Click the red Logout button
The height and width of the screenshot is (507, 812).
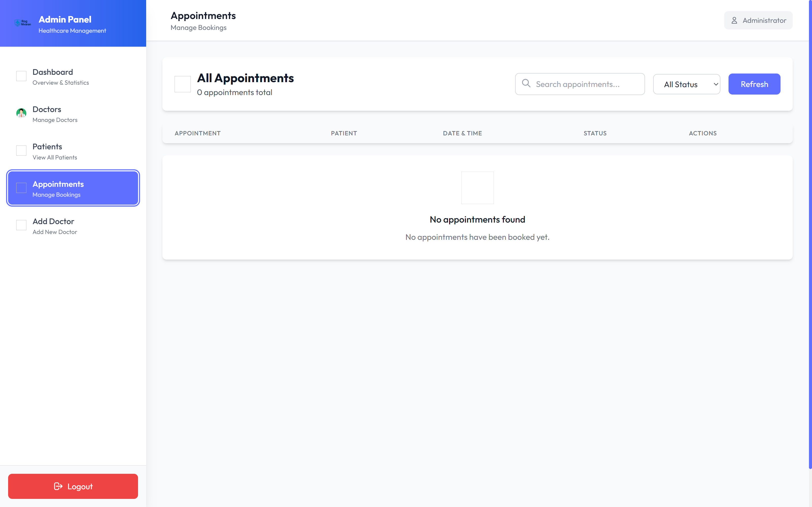73,486
